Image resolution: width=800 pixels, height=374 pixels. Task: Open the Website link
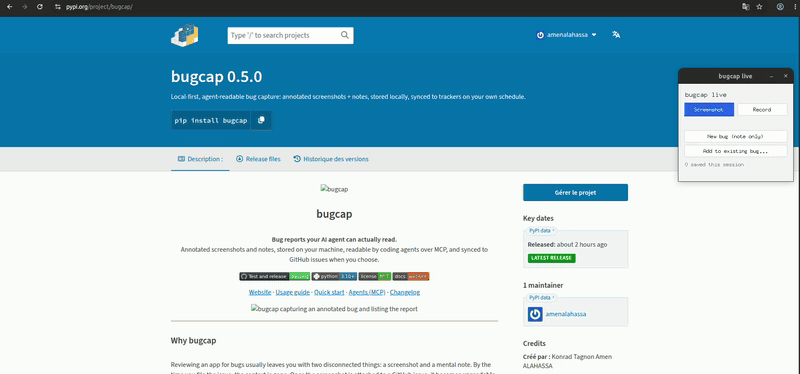(260, 292)
